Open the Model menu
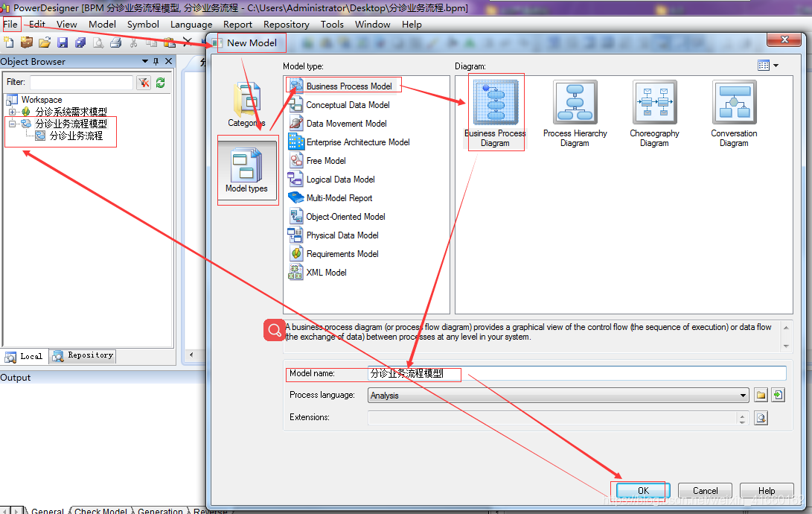Image resolution: width=812 pixels, height=514 pixels. (x=102, y=25)
